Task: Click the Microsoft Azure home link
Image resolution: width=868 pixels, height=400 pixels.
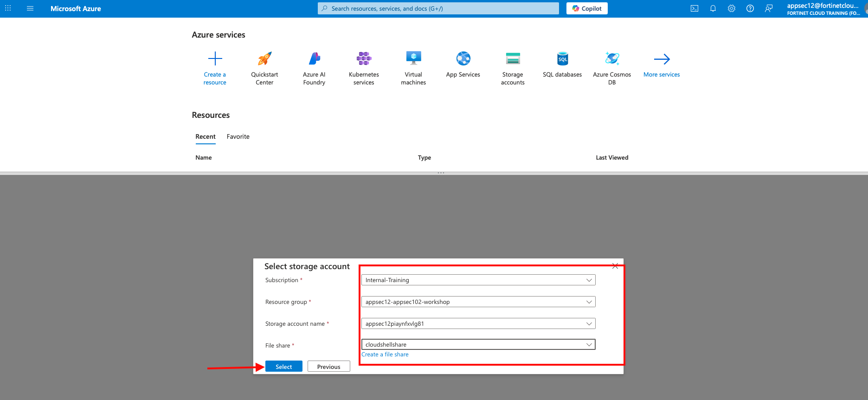Action: [76, 8]
